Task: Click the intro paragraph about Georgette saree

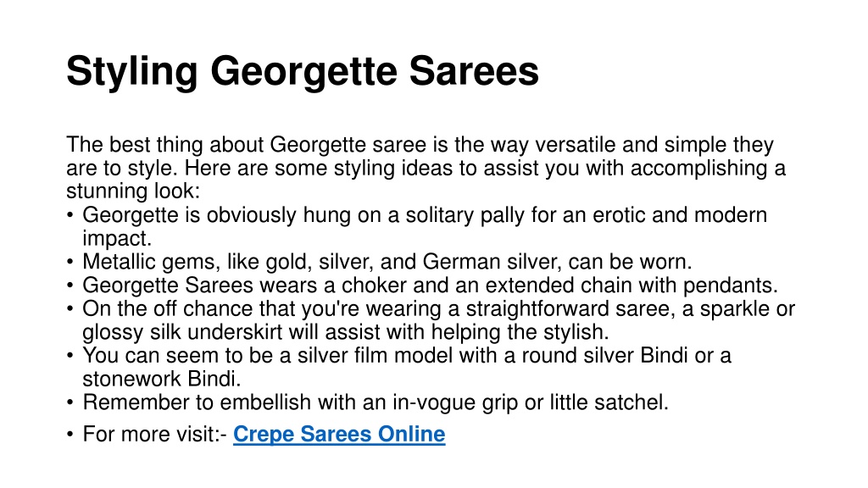Action: [426, 168]
